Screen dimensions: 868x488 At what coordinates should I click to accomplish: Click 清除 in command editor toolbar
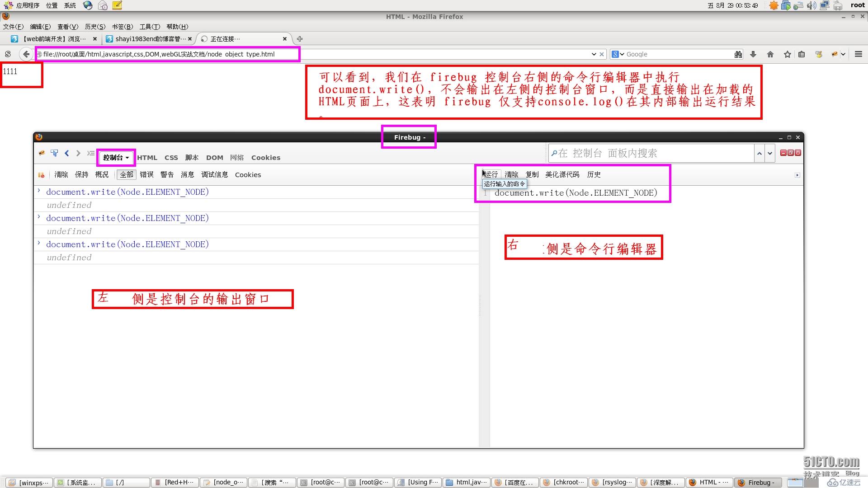tap(512, 174)
